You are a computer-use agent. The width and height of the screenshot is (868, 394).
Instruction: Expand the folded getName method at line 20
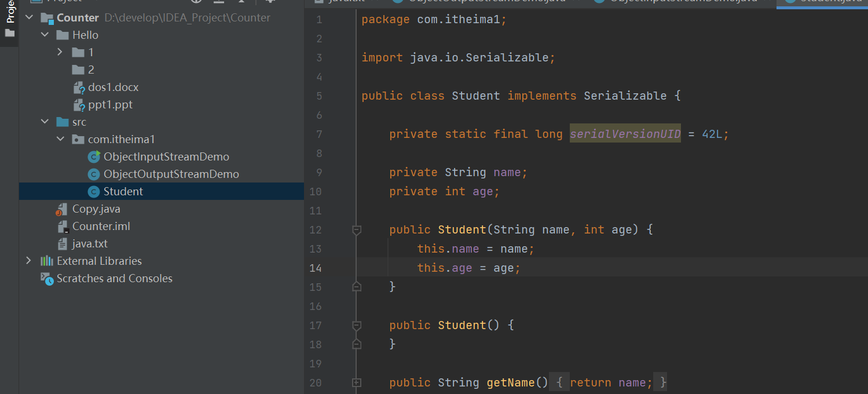(x=357, y=383)
